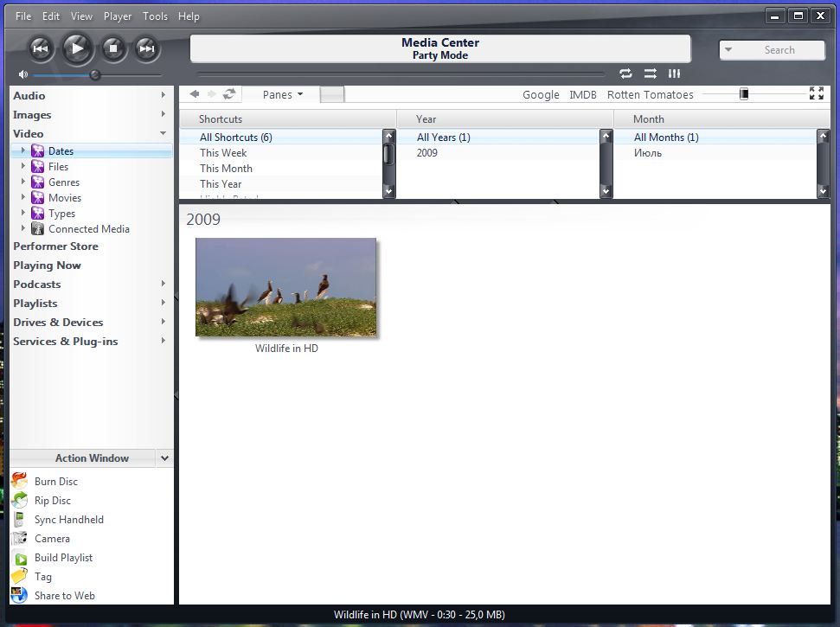Screen dimensions: 840x627
Task: Refresh the view with refresh icon
Action: (229, 94)
